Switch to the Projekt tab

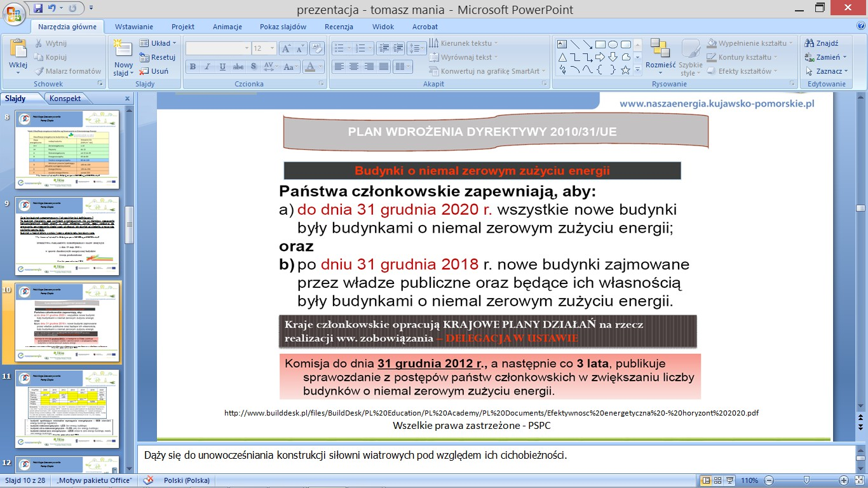[183, 27]
